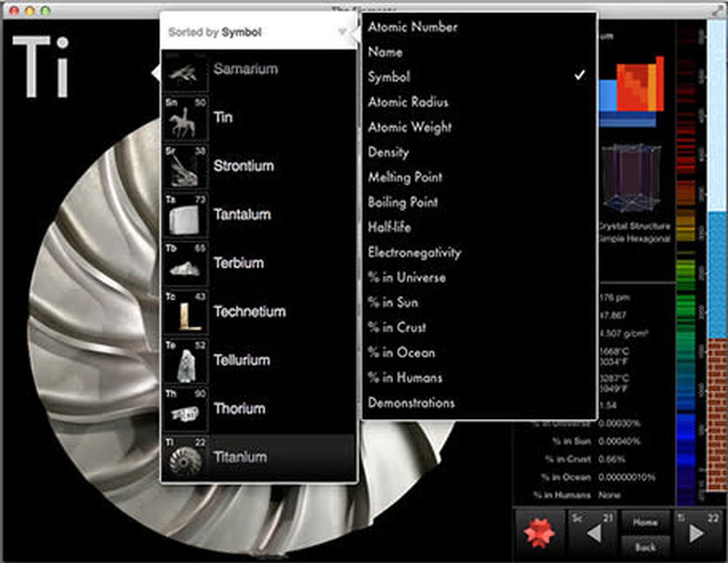Sort elements by % in Universe

coord(407,278)
